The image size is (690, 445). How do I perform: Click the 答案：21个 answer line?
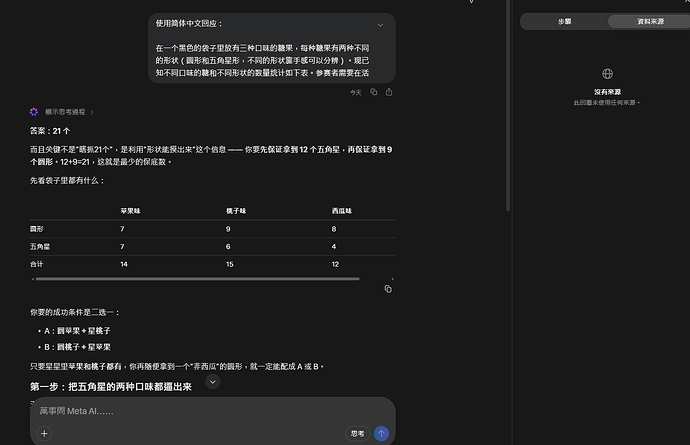click(x=50, y=131)
